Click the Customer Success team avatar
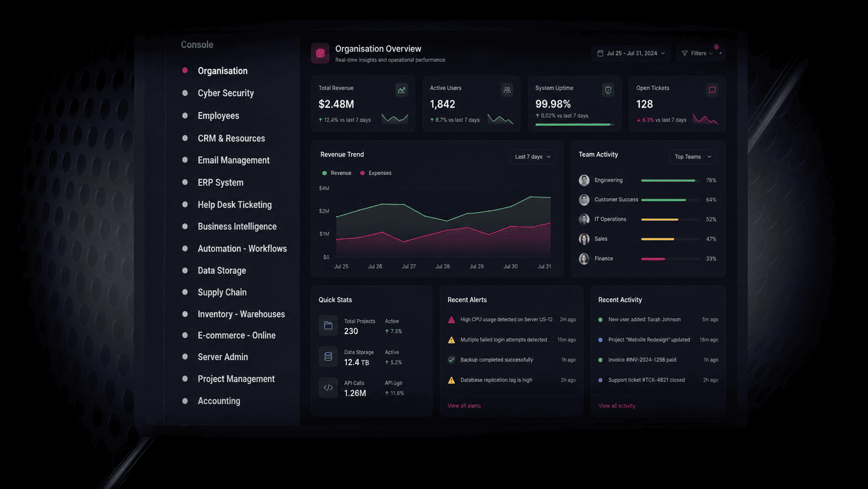Screen dimensions: 868x489 584,200
